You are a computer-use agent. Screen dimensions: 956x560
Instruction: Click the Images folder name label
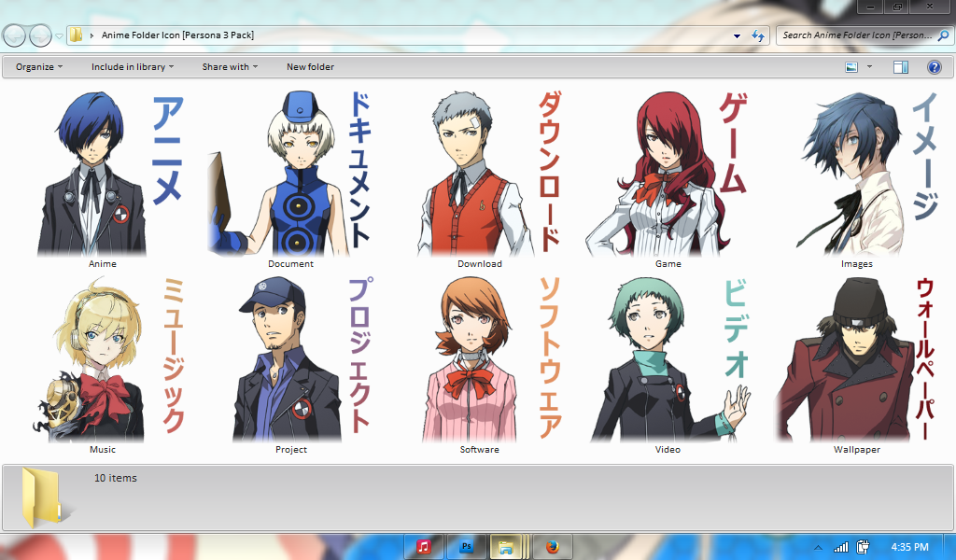click(857, 264)
